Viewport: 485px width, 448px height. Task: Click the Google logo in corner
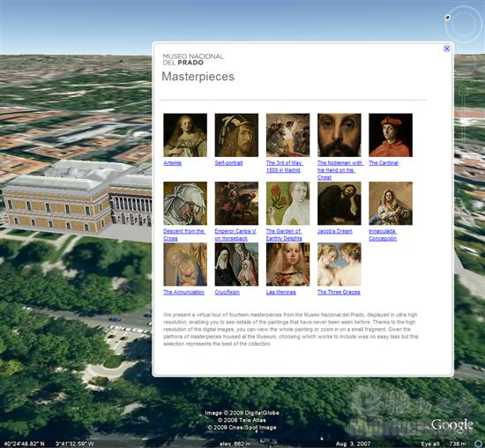[x=452, y=425]
